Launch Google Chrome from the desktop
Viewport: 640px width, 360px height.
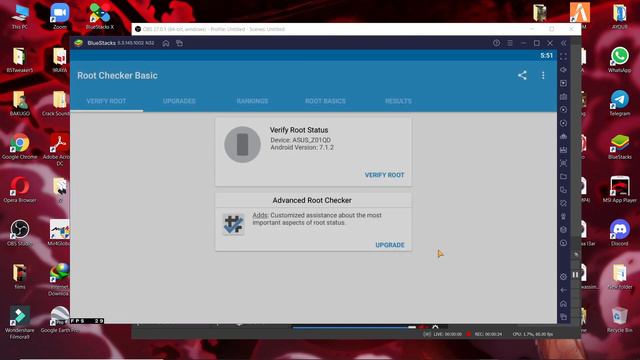click(20, 146)
